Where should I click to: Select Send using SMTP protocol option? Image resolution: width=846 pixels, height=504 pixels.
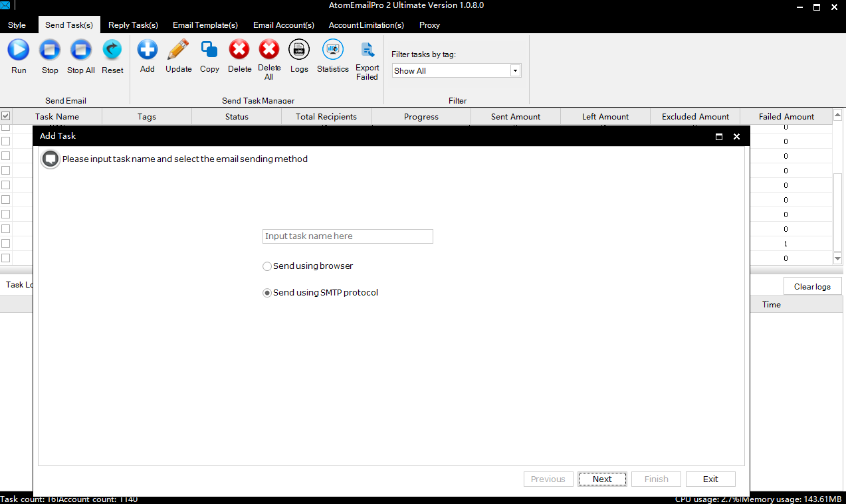267,293
